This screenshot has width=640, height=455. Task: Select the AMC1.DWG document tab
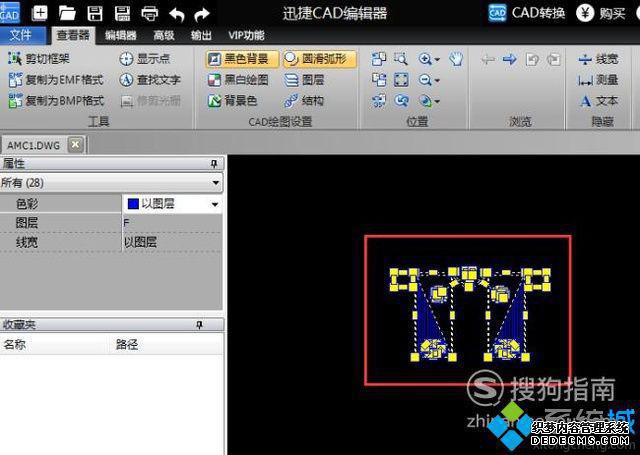33,145
